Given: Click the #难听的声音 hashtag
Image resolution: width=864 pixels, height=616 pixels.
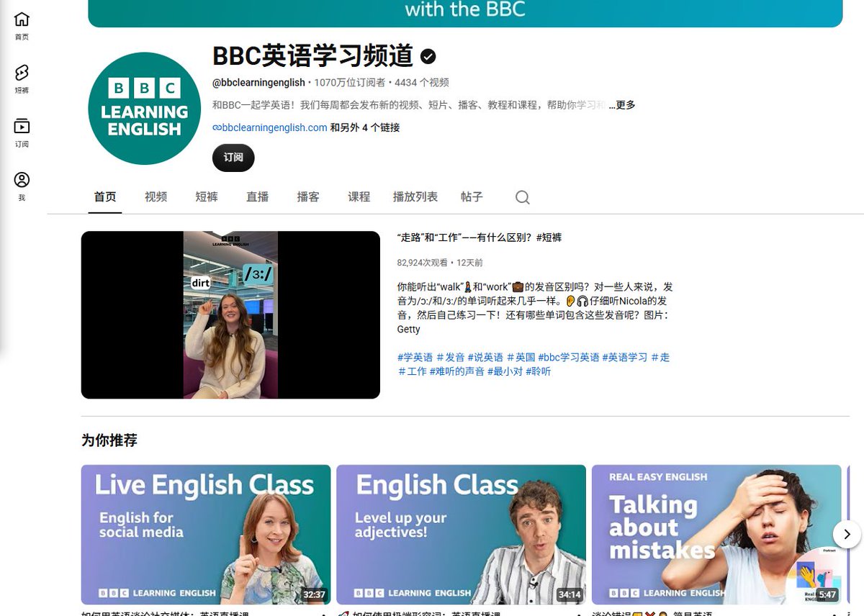Looking at the screenshot, I should click(457, 371).
